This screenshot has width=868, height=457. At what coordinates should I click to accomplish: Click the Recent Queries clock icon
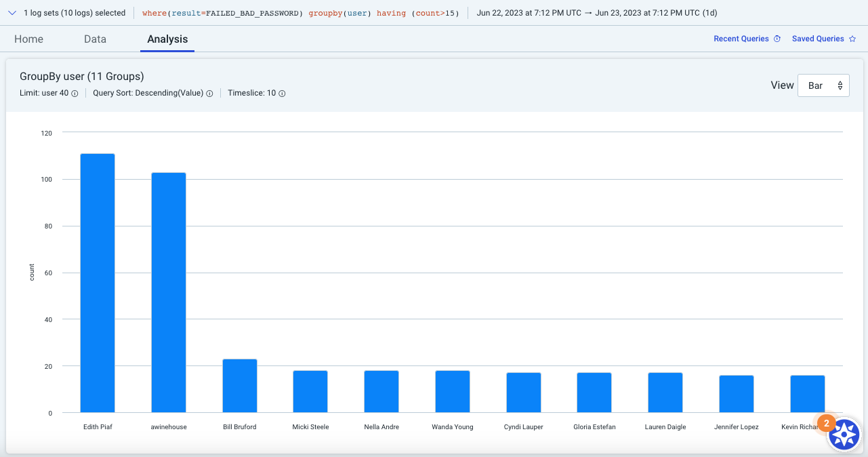[777, 39]
